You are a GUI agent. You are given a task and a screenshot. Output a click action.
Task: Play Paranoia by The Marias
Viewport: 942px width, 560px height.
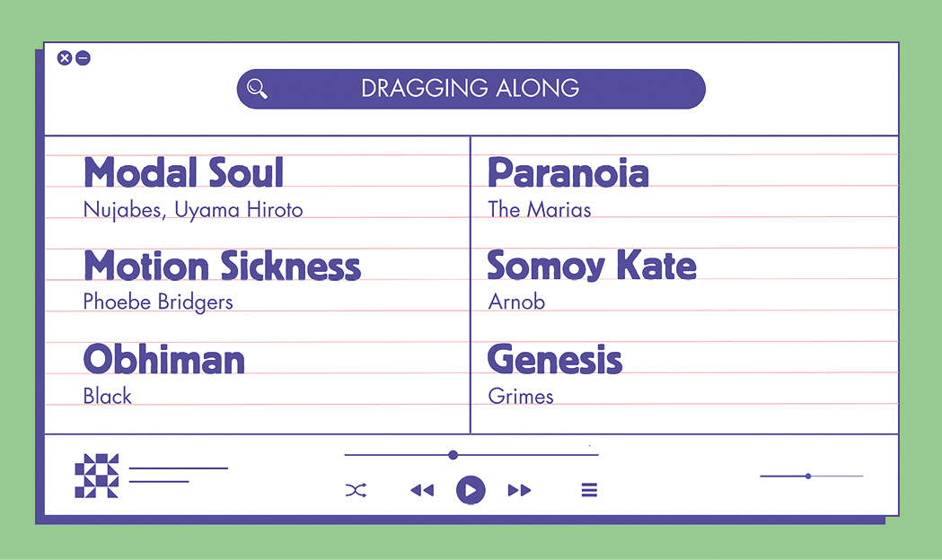tap(568, 173)
